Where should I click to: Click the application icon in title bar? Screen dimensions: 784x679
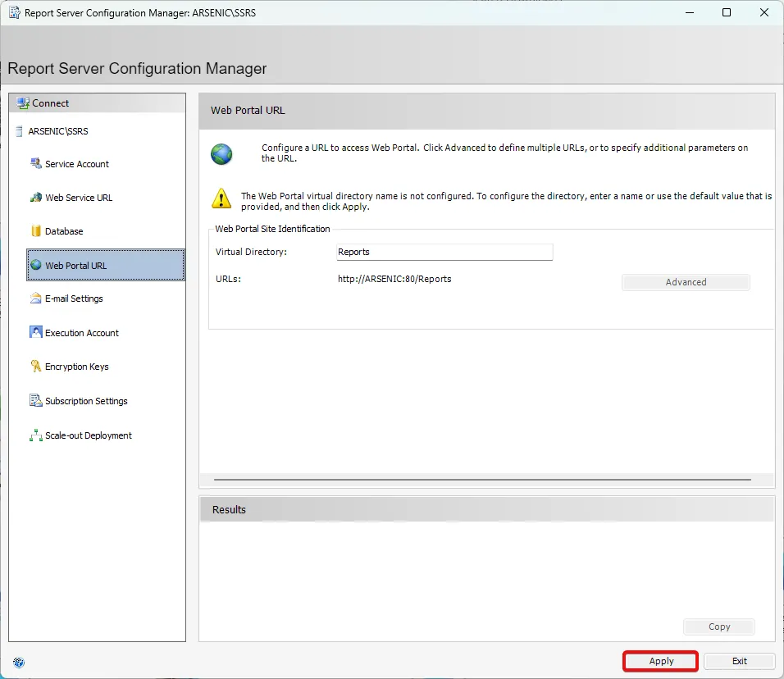click(x=15, y=12)
